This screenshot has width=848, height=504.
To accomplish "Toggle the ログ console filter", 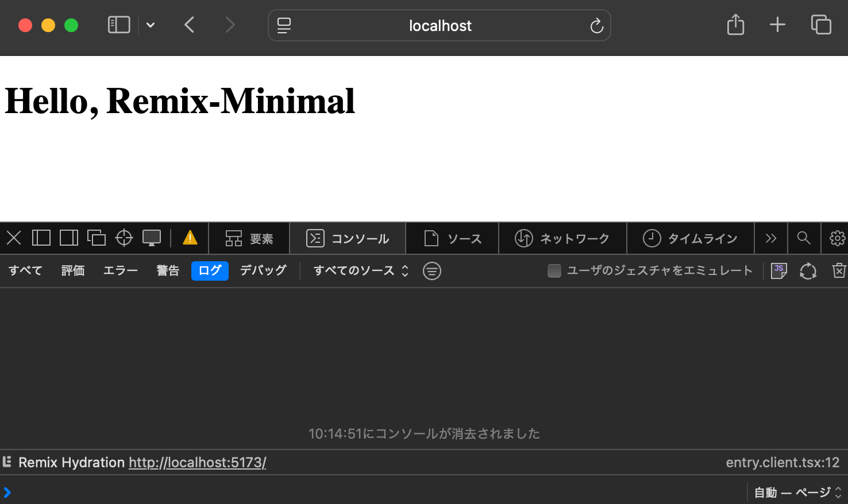I will (210, 270).
